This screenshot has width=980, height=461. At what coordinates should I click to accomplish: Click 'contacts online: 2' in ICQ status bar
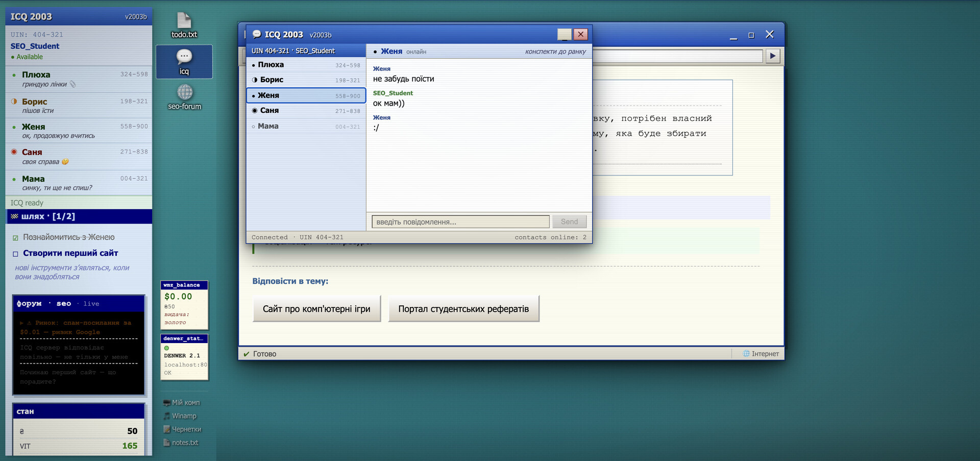point(550,237)
